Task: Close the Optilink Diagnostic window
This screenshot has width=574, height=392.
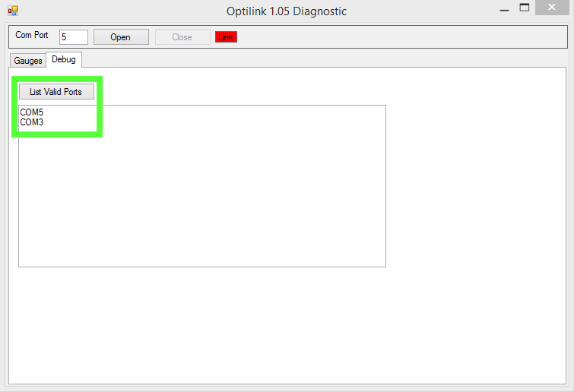Action: pos(552,8)
